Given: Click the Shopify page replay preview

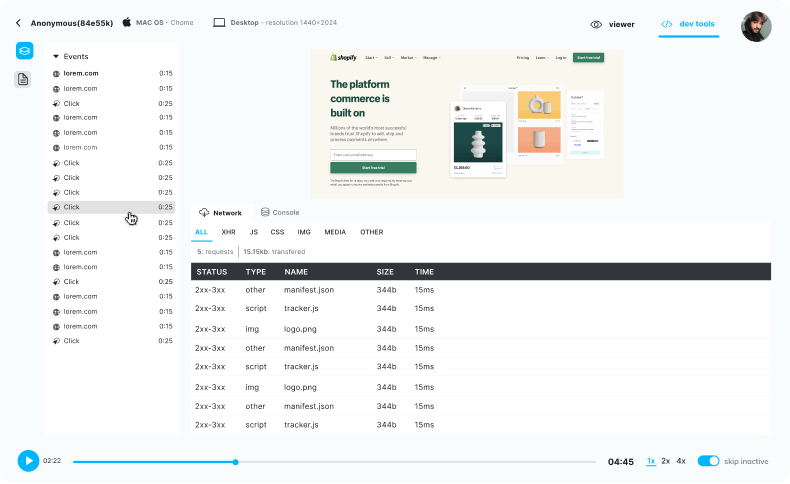Looking at the screenshot, I should pyautogui.click(x=467, y=124).
